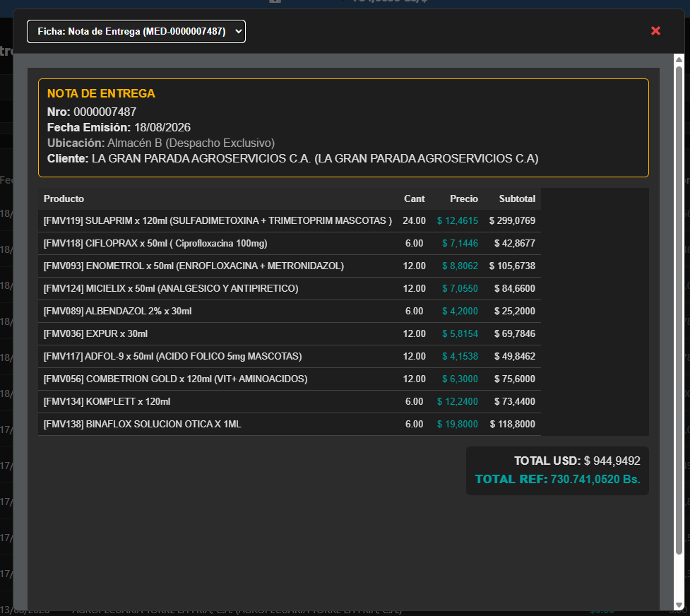
Task: Click the TOTAL USD $ 944,9492 value
Action: point(612,461)
